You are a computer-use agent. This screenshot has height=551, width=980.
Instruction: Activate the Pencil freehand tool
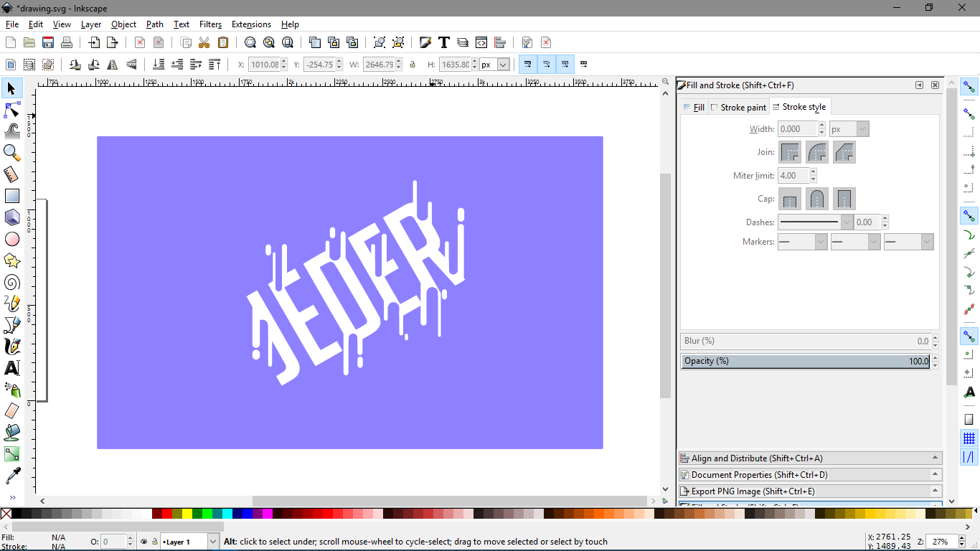click(12, 303)
